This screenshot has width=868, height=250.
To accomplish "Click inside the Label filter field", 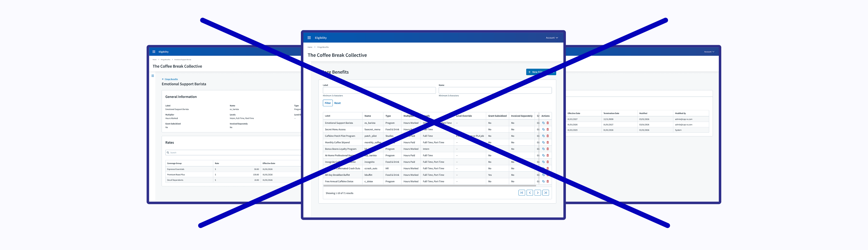I will click(x=379, y=90).
